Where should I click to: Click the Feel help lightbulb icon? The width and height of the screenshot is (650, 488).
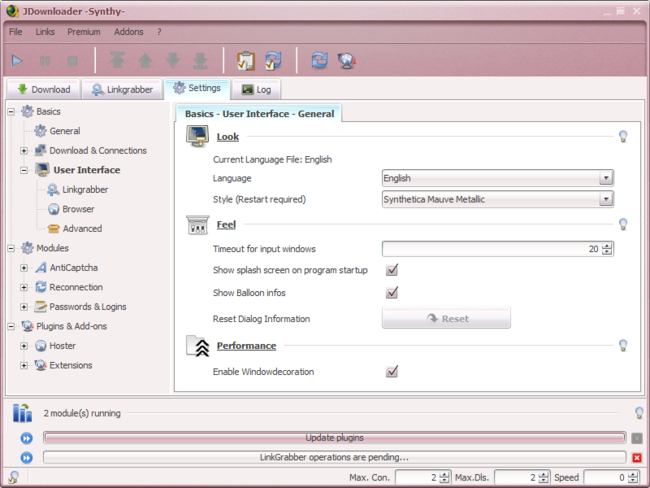(623, 224)
